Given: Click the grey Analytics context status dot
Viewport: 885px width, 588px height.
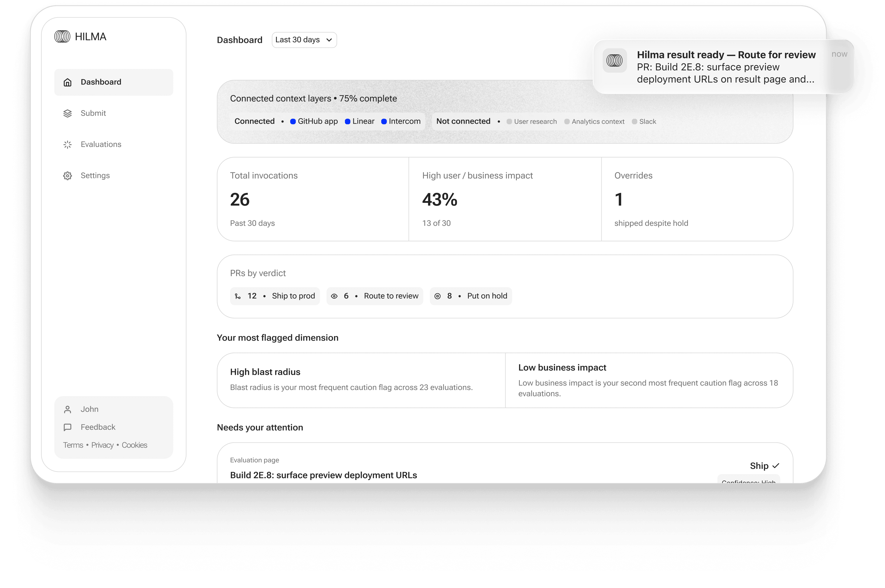Looking at the screenshot, I should click(x=566, y=121).
